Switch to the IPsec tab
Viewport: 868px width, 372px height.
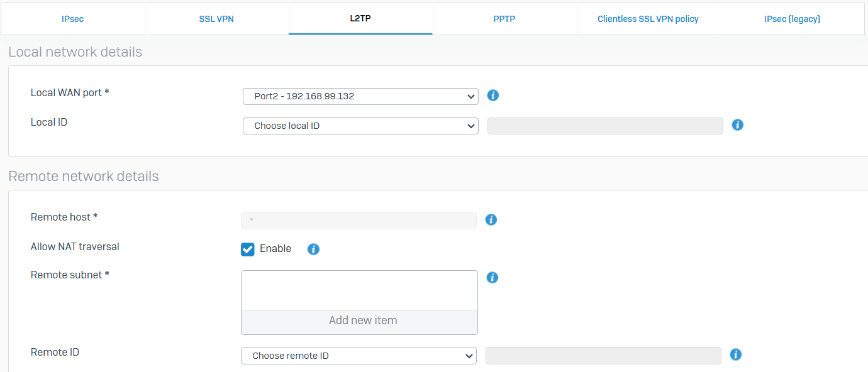tap(72, 19)
